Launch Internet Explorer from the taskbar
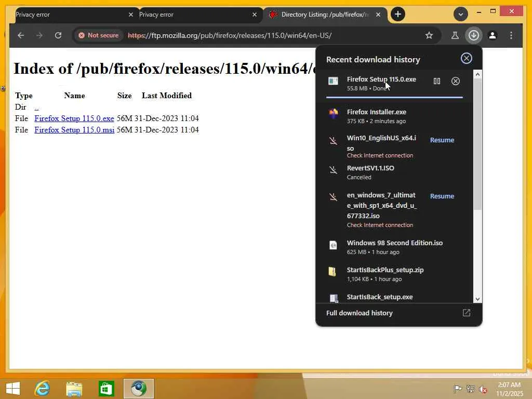532x399 pixels. pyautogui.click(x=42, y=389)
